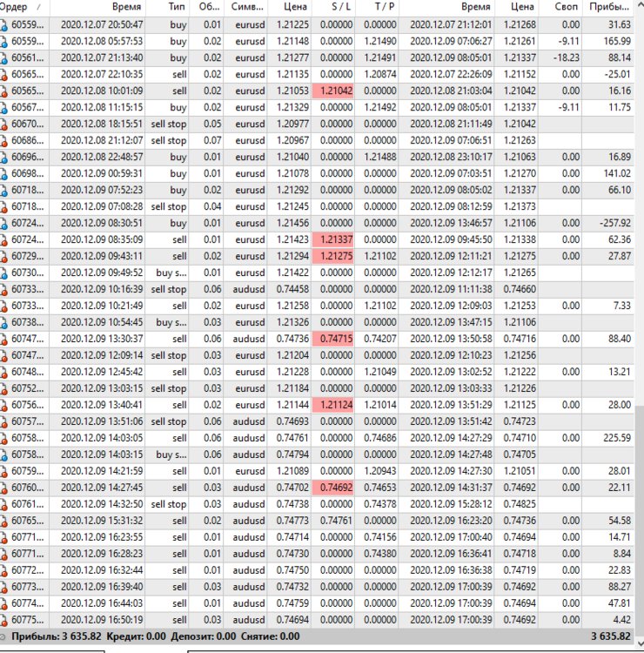Select open time 2020.12.08 05:57:53

pyautogui.click(x=102, y=41)
